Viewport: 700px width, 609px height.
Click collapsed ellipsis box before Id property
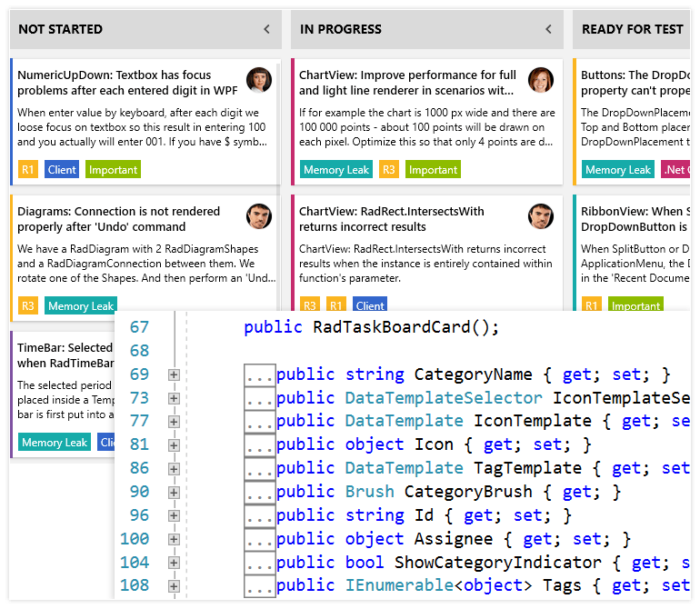point(260,515)
